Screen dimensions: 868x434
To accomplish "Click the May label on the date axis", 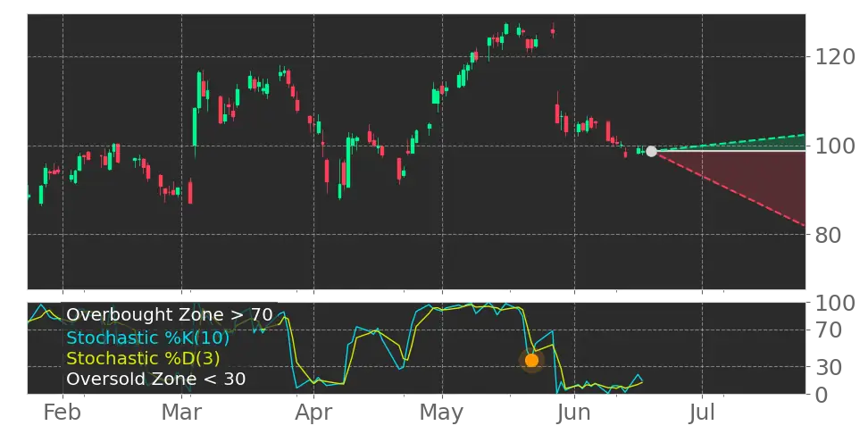I will [x=442, y=413].
